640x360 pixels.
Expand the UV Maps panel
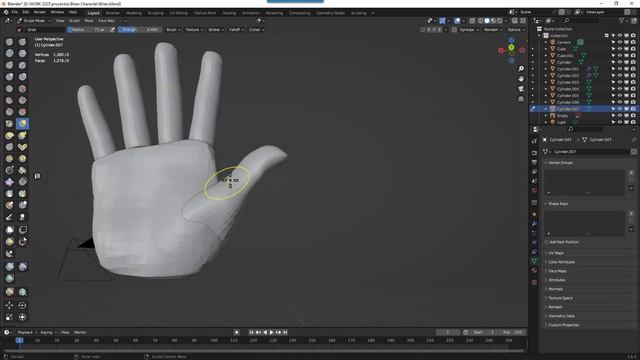[x=556, y=253]
